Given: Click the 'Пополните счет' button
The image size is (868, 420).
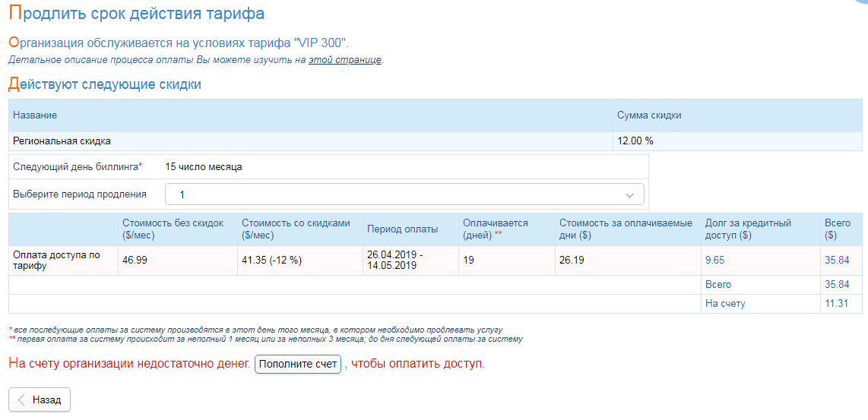Looking at the screenshot, I should [x=298, y=364].
